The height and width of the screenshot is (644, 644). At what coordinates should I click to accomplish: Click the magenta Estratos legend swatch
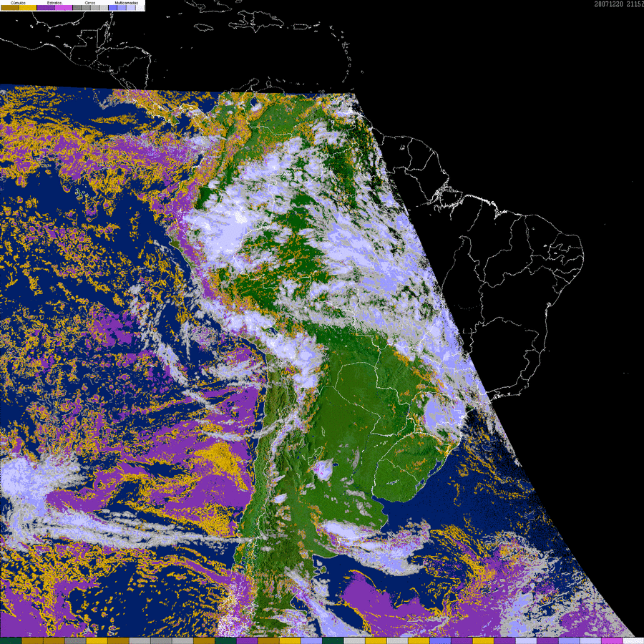tap(64, 7)
